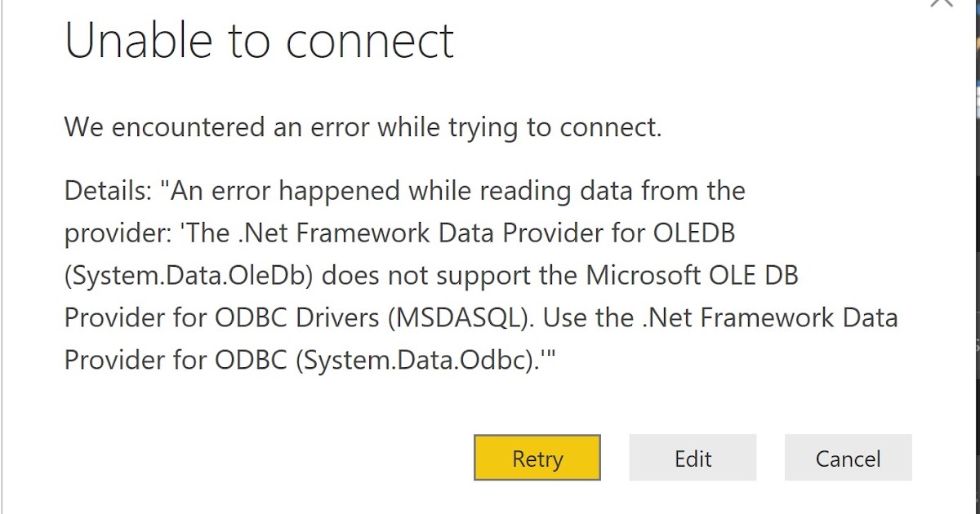Select the 'Unable to connect' title text
Screen dimensions: 980x514
coord(260,39)
